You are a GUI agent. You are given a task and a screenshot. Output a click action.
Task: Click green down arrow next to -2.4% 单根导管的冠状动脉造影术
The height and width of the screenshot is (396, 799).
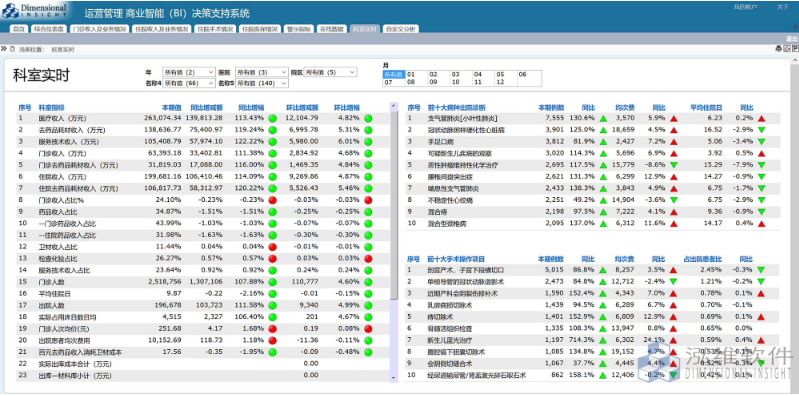pyautogui.click(x=674, y=282)
